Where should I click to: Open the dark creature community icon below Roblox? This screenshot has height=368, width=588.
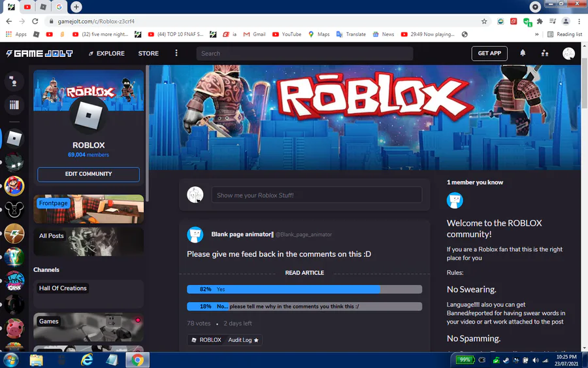coord(14,162)
